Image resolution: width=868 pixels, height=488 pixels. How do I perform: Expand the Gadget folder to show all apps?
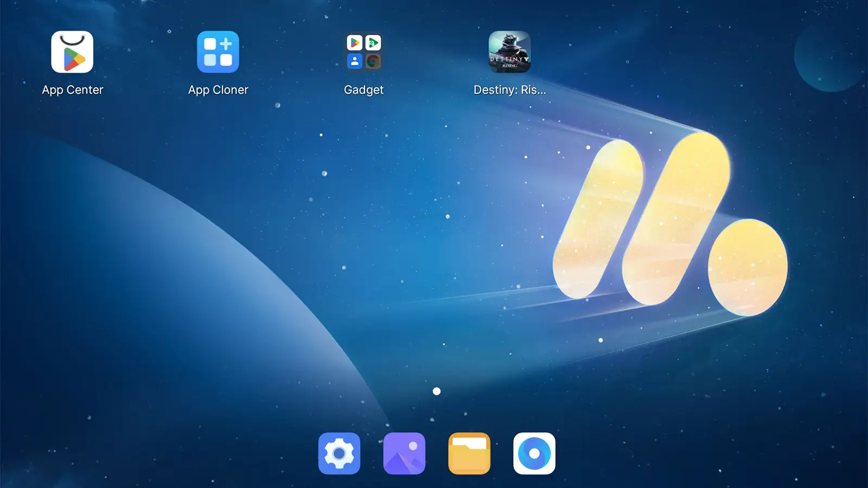(x=363, y=52)
